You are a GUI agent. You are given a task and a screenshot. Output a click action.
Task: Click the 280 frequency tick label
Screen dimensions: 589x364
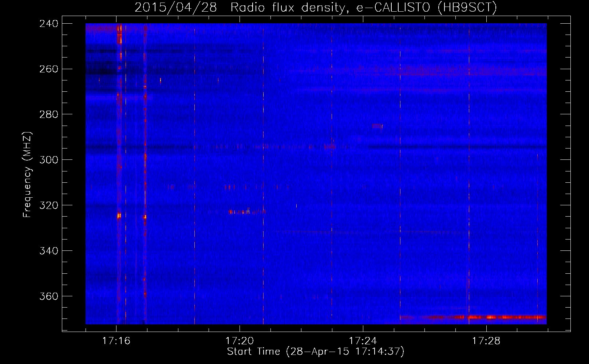[x=49, y=115]
